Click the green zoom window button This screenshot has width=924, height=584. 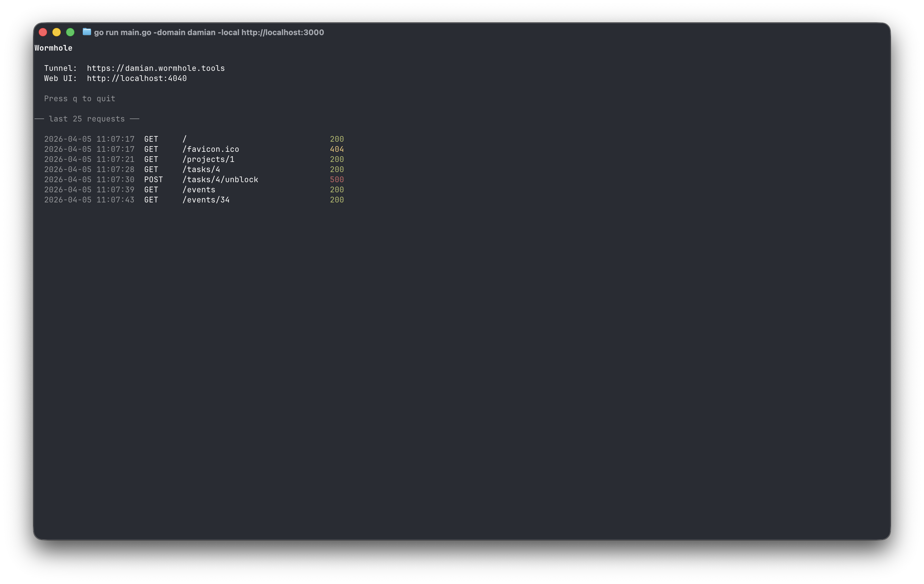70,32
